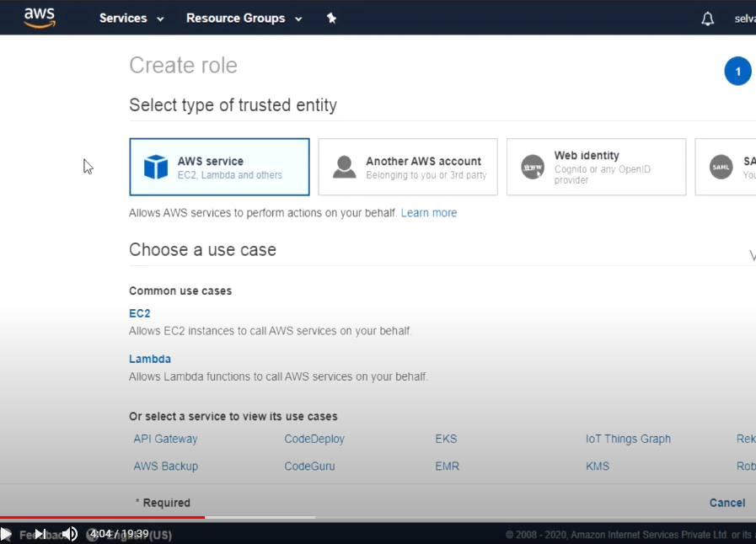Open the Services dropdown menu
The image size is (756, 544).
tap(131, 19)
